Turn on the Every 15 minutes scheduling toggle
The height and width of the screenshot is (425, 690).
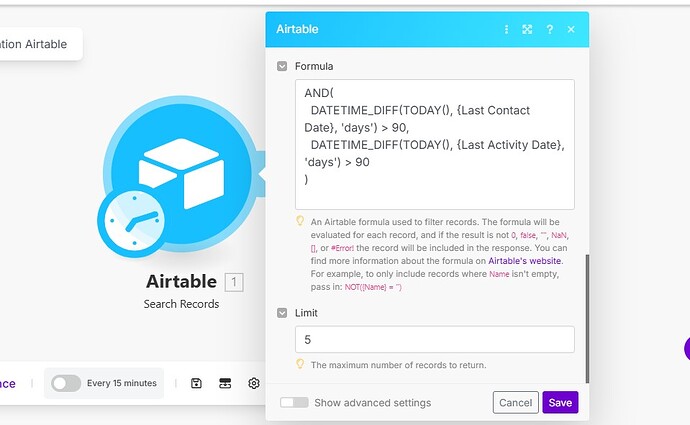coord(66,383)
